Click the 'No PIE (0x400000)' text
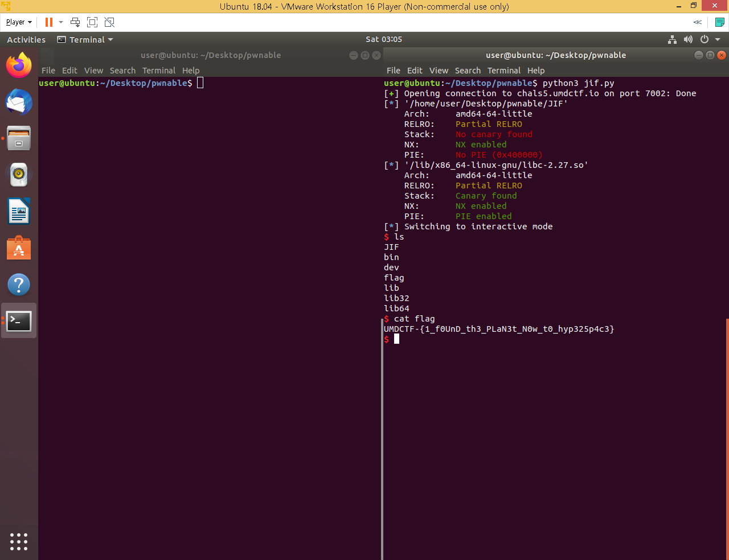 coord(499,155)
